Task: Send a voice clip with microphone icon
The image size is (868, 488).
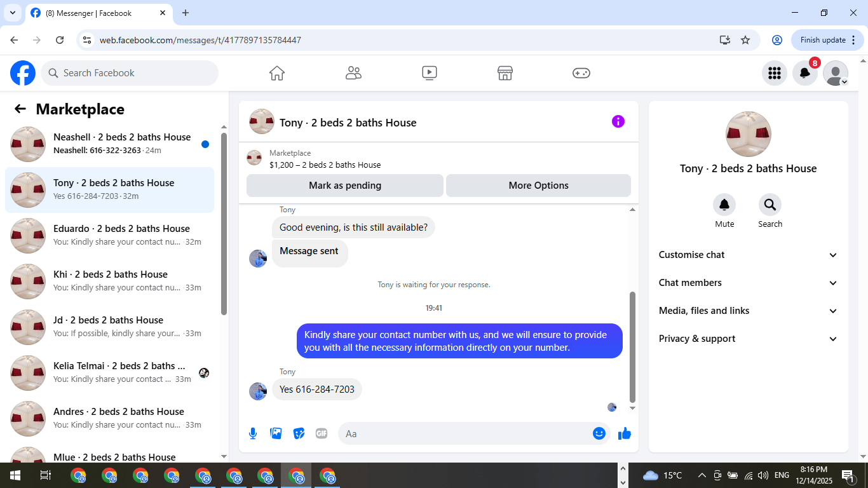Action: (x=253, y=433)
